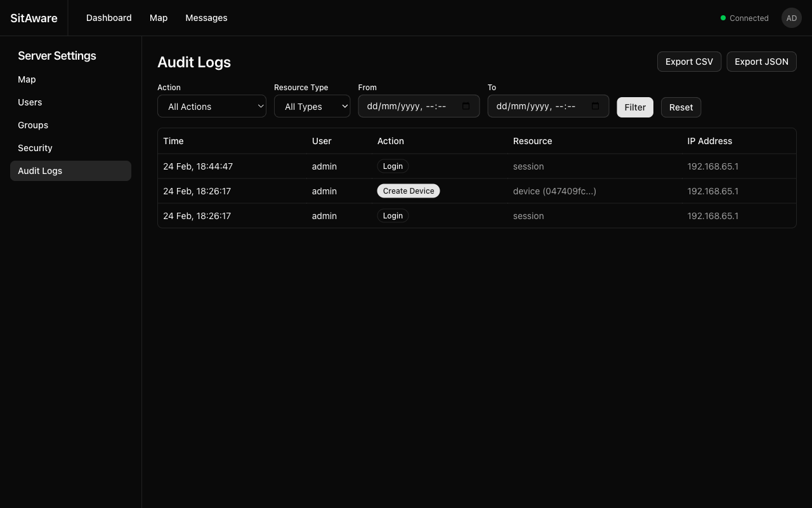Open the All Actions dropdown
The image size is (812, 508).
pyautogui.click(x=211, y=106)
